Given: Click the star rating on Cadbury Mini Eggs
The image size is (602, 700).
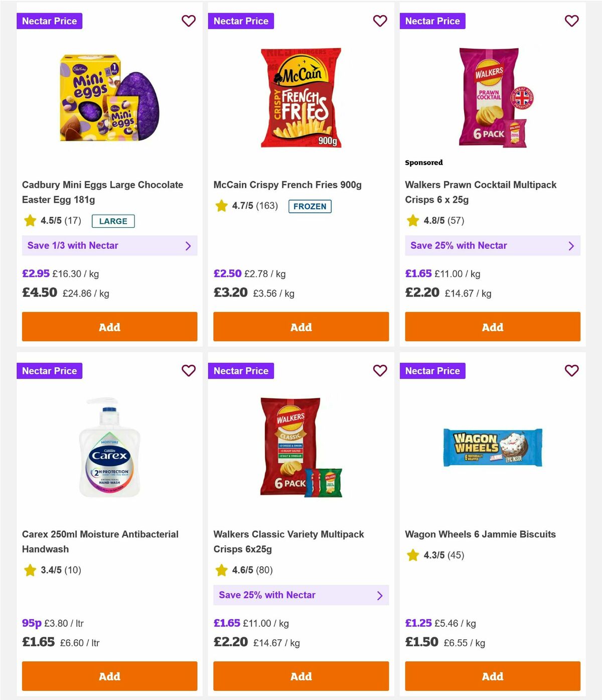Looking at the screenshot, I should (30, 221).
